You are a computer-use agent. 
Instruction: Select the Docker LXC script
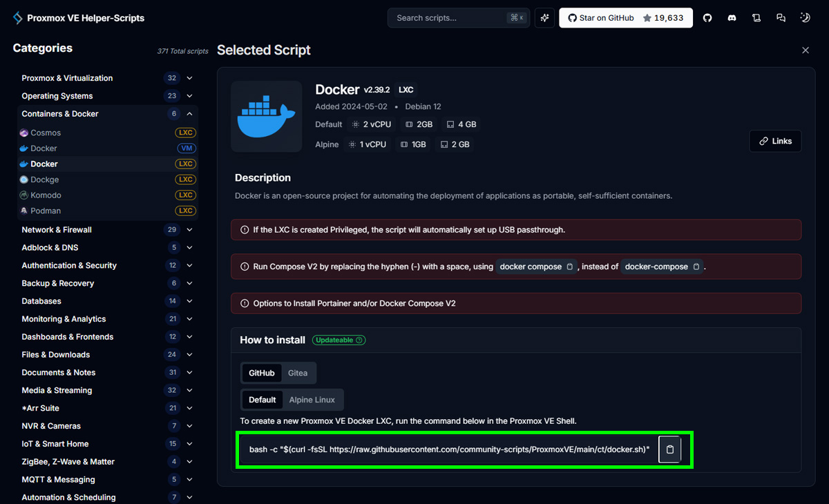pyautogui.click(x=108, y=164)
